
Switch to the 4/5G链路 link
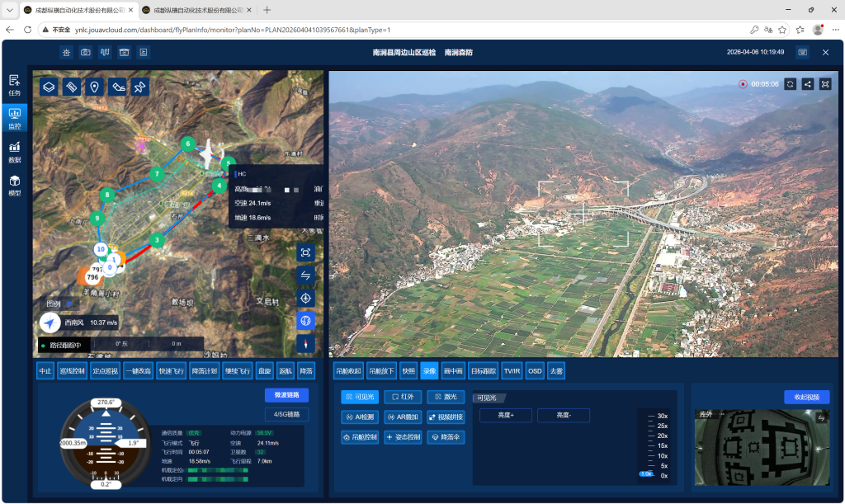[286, 414]
